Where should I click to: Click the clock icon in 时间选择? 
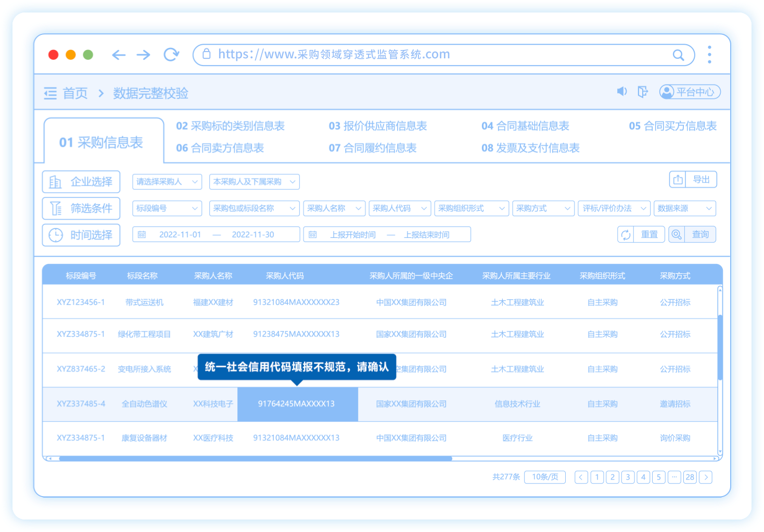(x=56, y=235)
